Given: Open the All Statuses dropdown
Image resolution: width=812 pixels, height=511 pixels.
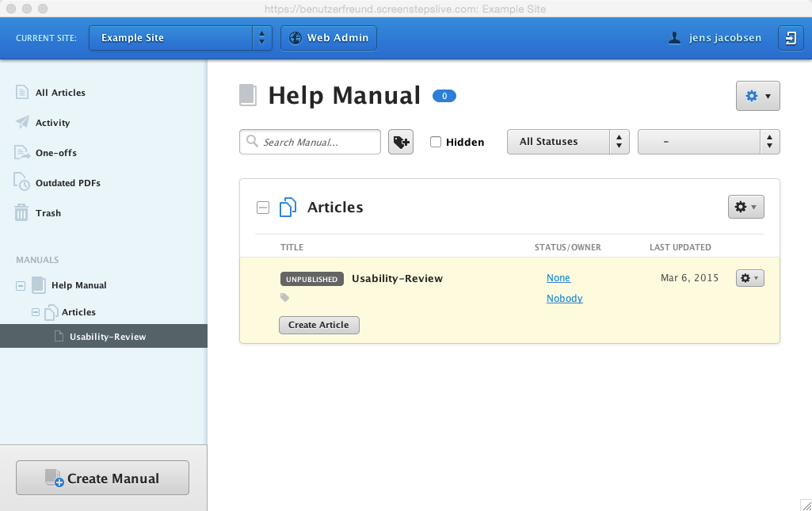Looking at the screenshot, I should pos(568,142).
